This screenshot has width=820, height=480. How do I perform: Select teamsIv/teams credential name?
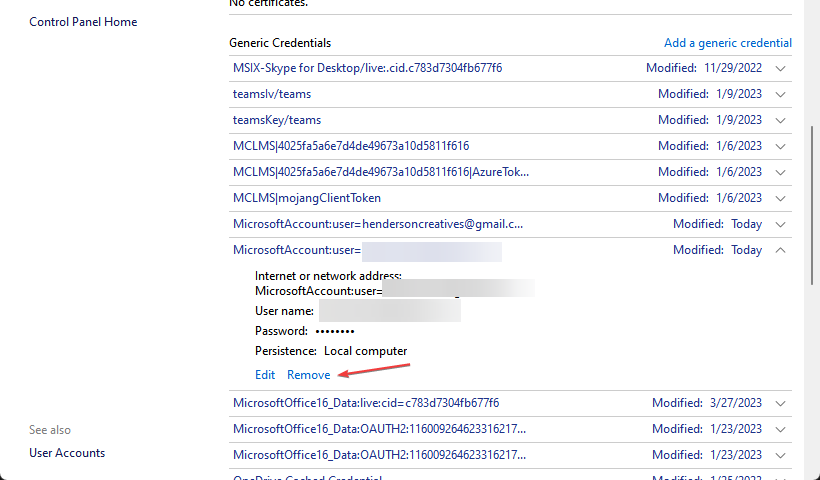[x=272, y=94]
